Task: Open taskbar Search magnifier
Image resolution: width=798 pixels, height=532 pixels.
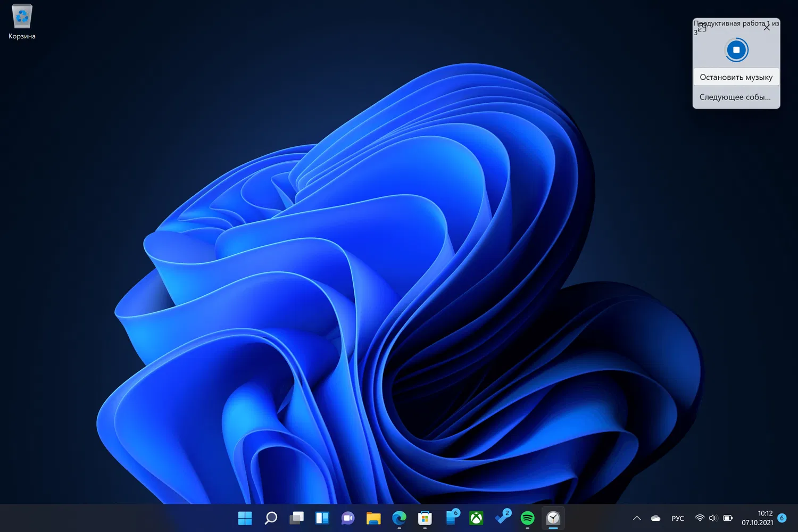Action: coord(271,518)
